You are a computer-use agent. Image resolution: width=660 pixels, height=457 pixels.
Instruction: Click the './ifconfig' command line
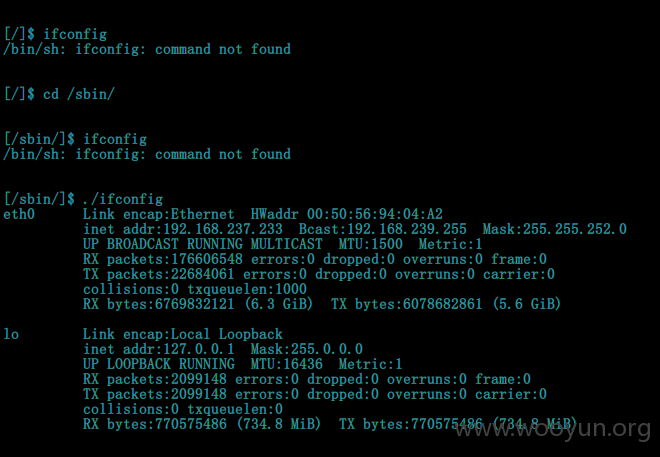83,199
